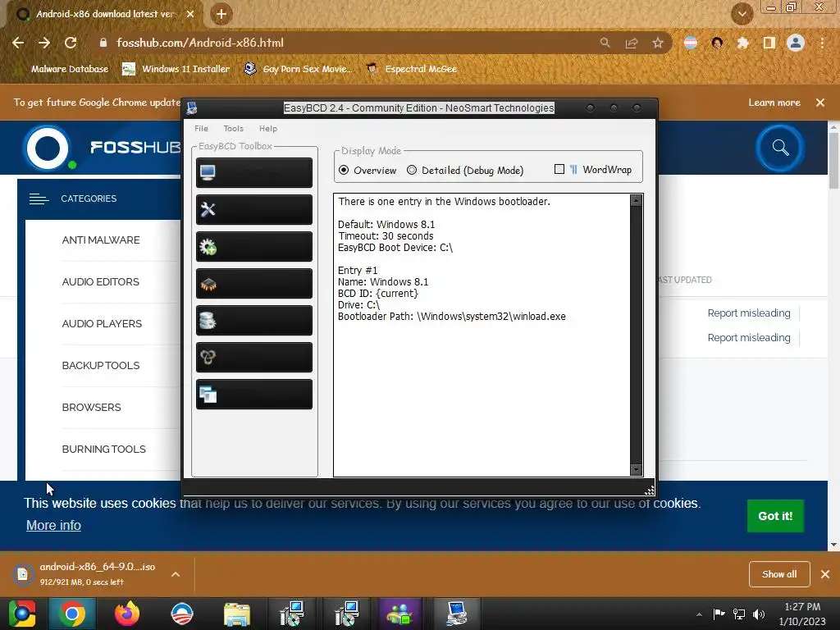Click the magnifier icon in the Chrome address bar
This screenshot has width=840, height=630.
pyautogui.click(x=605, y=43)
